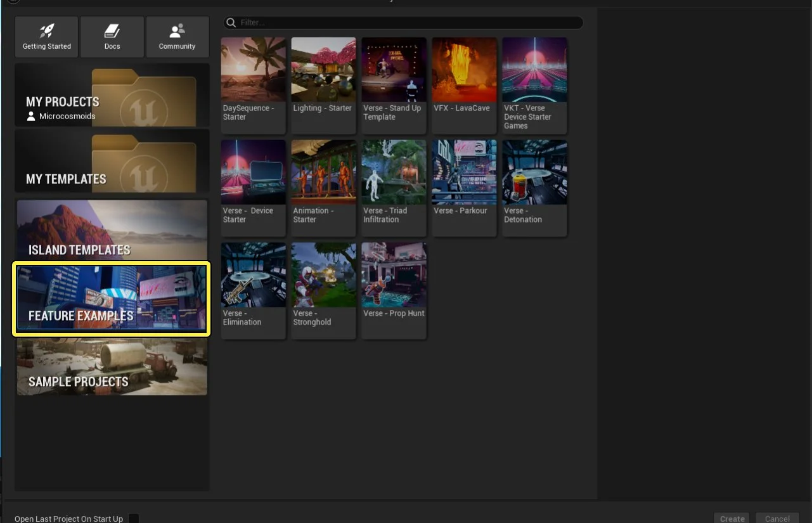The image size is (812, 523).
Task: Click the Microcosmoids user label
Action: pos(61,117)
